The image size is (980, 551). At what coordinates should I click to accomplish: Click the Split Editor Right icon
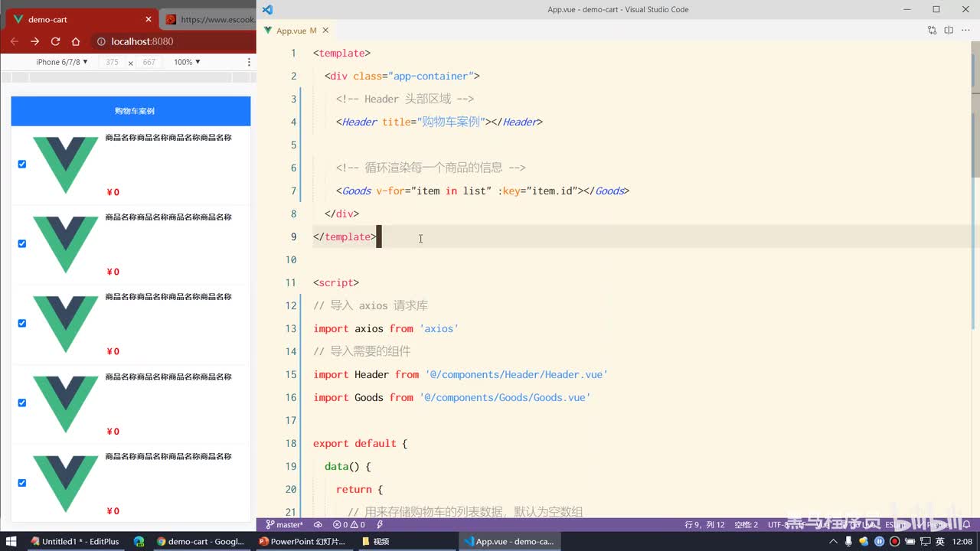pyautogui.click(x=949, y=31)
